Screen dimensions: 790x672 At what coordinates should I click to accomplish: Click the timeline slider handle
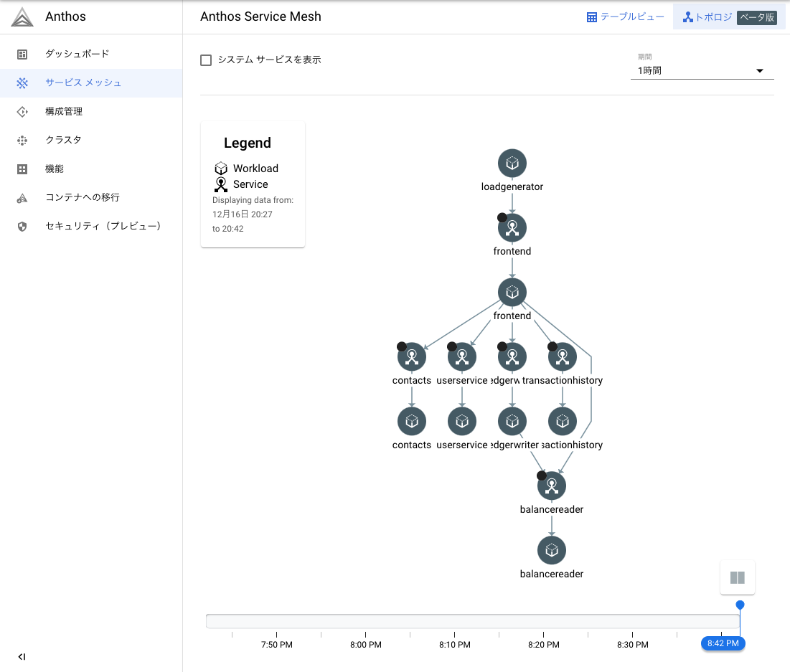740,605
